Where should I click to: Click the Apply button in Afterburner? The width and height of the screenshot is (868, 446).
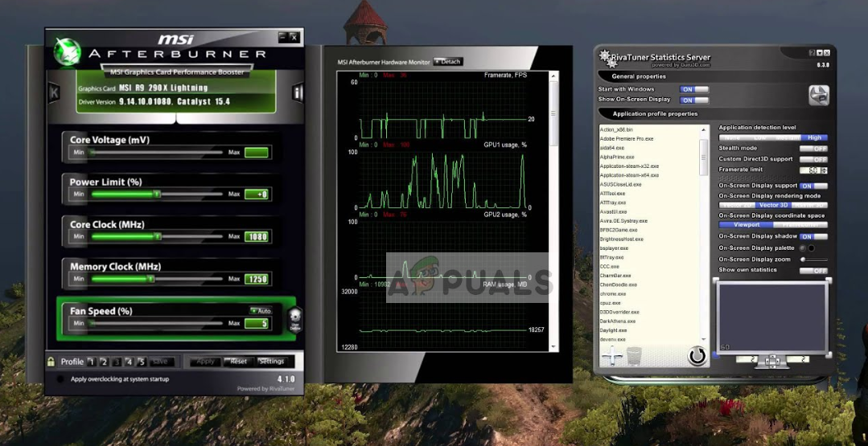tap(205, 362)
